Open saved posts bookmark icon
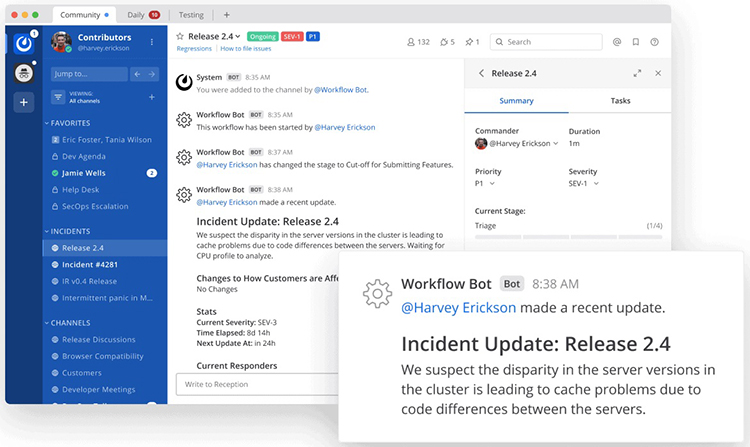 pyautogui.click(x=636, y=42)
